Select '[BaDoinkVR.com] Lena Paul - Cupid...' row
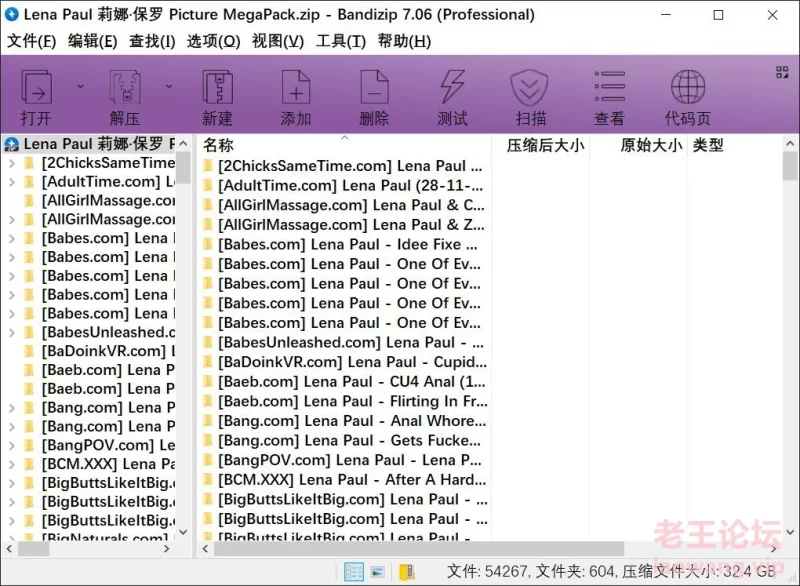This screenshot has width=800, height=586. click(x=344, y=362)
